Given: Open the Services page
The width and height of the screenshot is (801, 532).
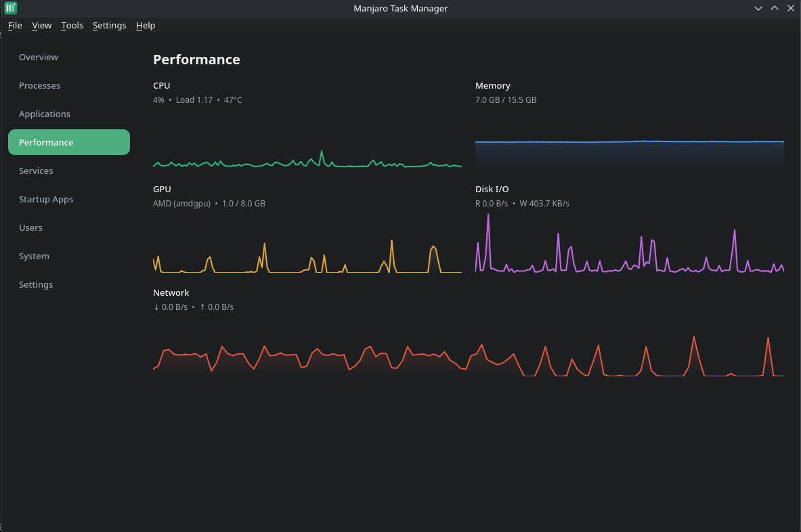Looking at the screenshot, I should (69, 171).
